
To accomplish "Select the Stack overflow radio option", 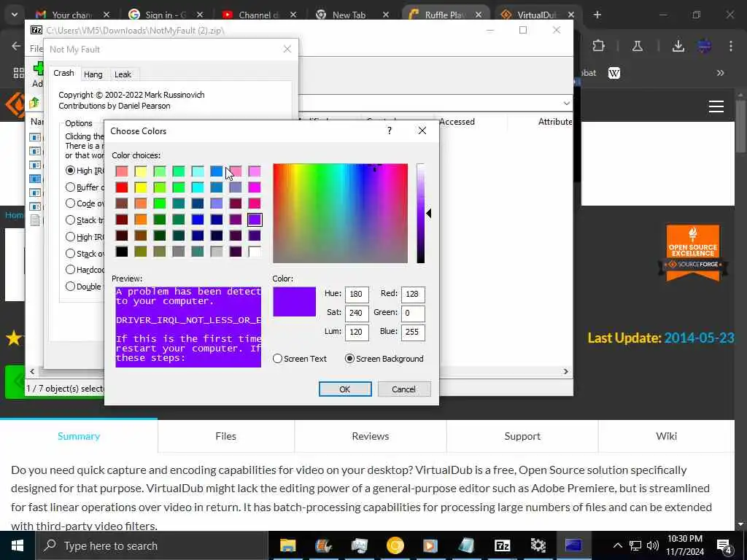I will [x=70, y=253].
